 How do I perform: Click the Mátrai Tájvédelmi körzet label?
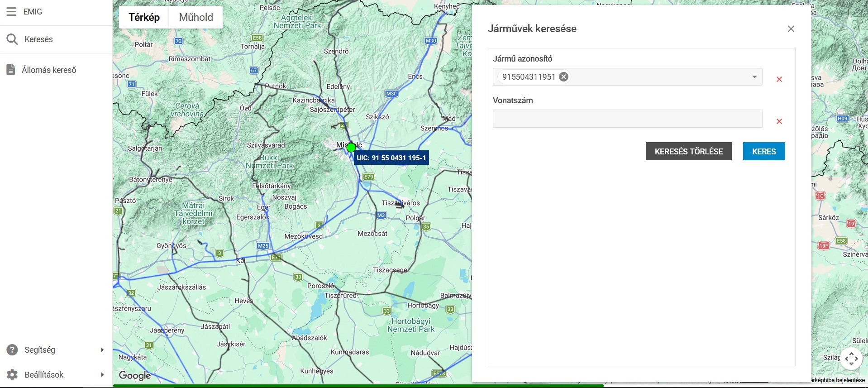pyautogui.click(x=194, y=213)
